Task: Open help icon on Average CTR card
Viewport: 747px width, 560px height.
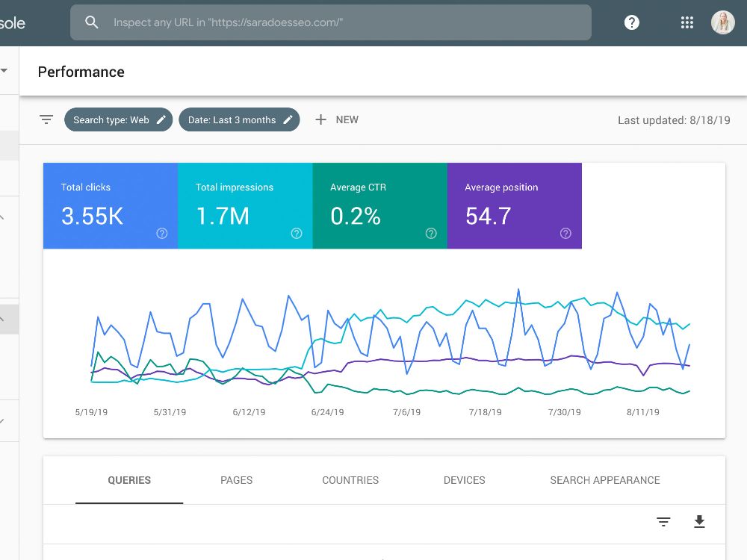Action: click(x=431, y=233)
